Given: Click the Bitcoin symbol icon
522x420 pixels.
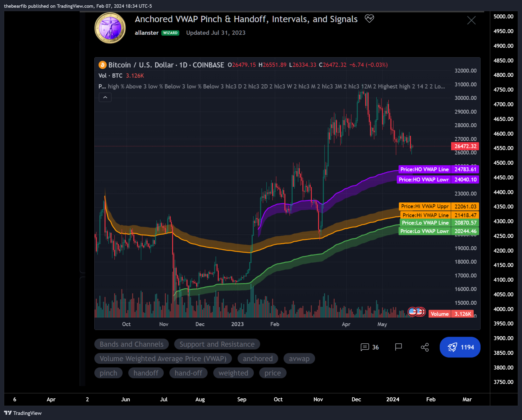Looking at the screenshot, I should tap(102, 65).
